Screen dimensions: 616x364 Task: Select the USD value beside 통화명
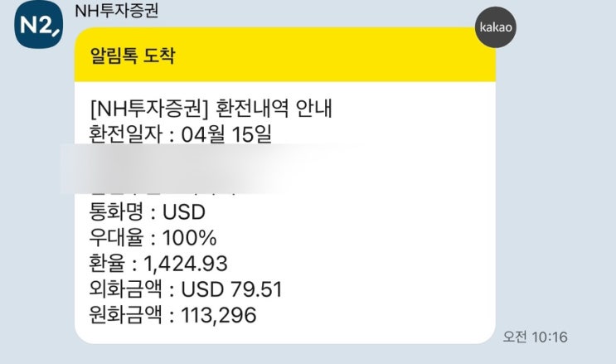point(183,213)
